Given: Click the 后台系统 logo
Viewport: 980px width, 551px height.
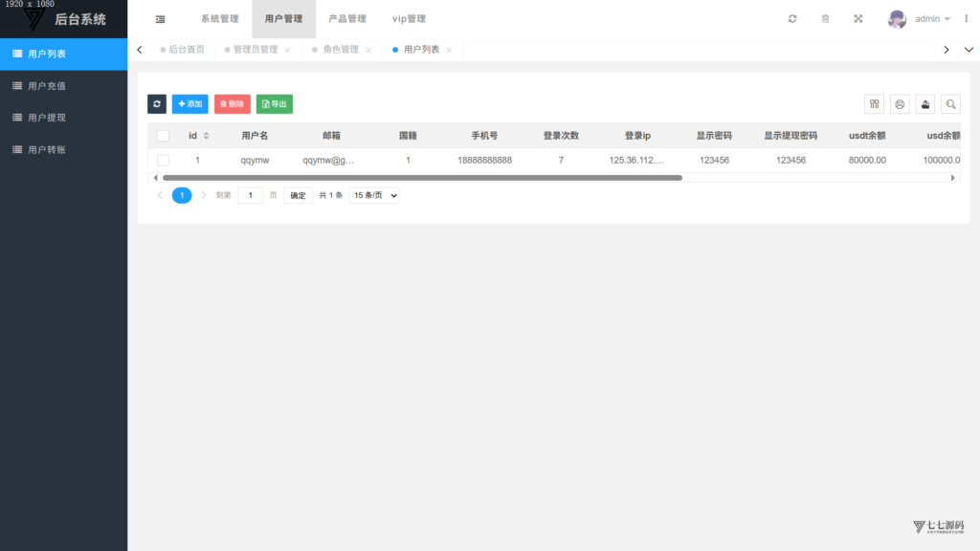Looking at the screenshot, I should [64, 19].
